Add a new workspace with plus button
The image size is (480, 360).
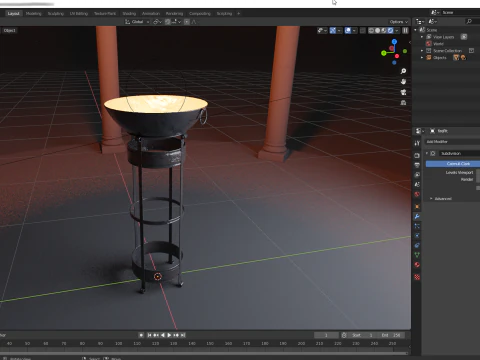[x=238, y=14]
